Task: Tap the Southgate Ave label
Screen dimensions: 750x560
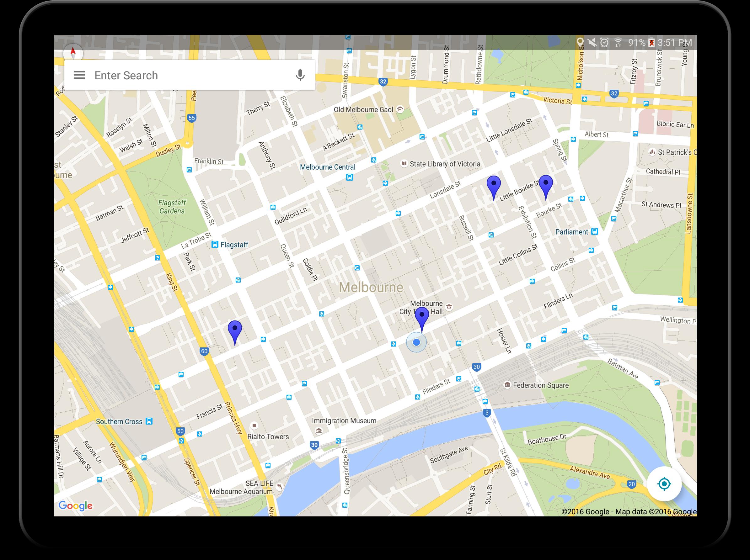Action: click(x=449, y=455)
